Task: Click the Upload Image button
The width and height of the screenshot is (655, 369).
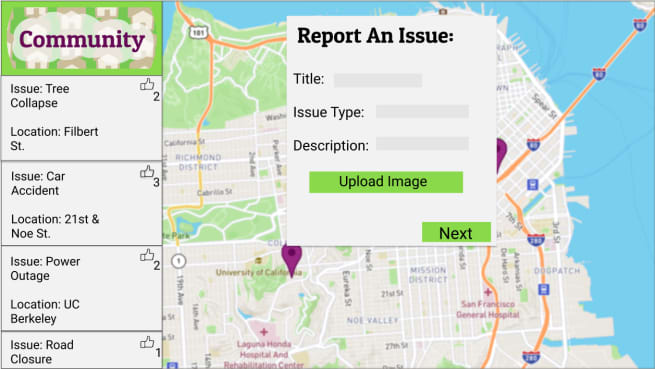Action: click(386, 182)
